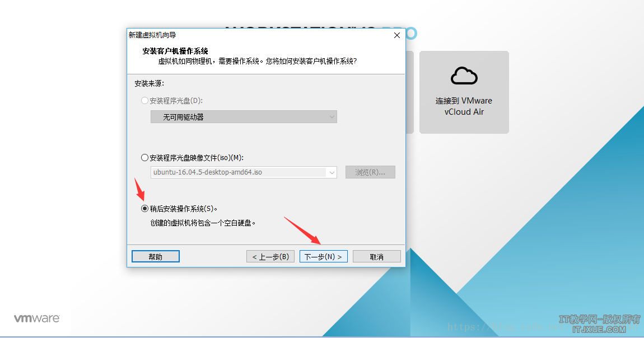Click the 浏览(R)... browse button
Viewport: 644px width, 338px height.
(x=371, y=172)
